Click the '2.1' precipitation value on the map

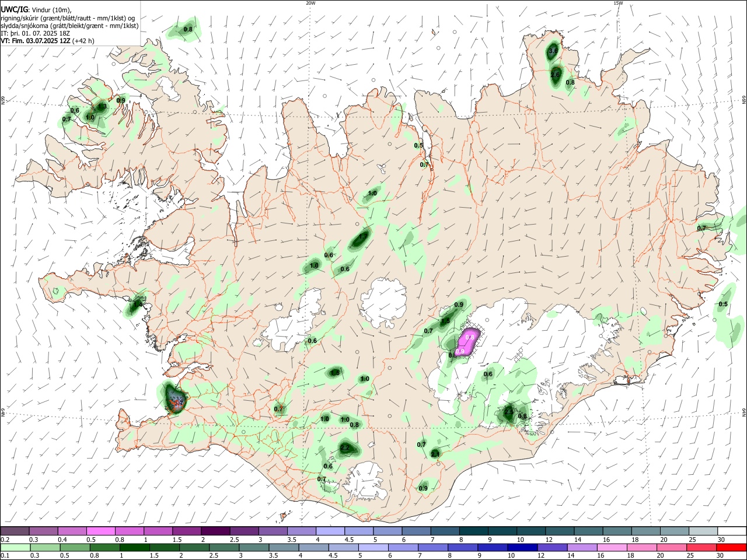point(435,454)
